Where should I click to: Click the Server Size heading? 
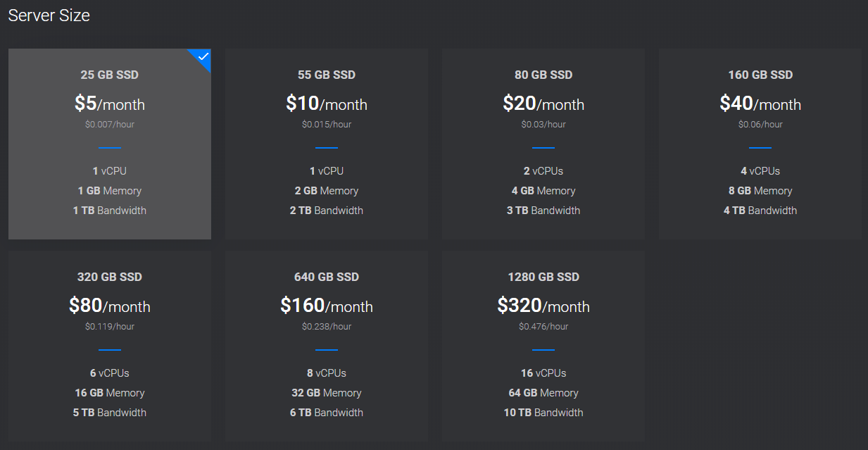click(x=49, y=15)
